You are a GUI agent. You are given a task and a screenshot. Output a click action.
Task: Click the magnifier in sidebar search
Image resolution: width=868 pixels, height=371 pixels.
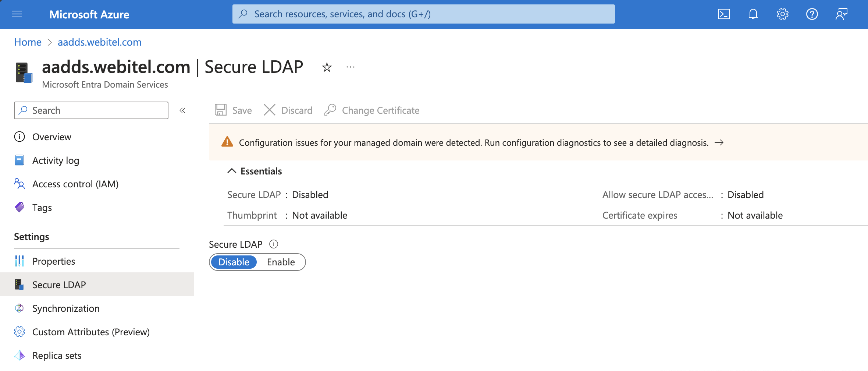click(x=23, y=110)
